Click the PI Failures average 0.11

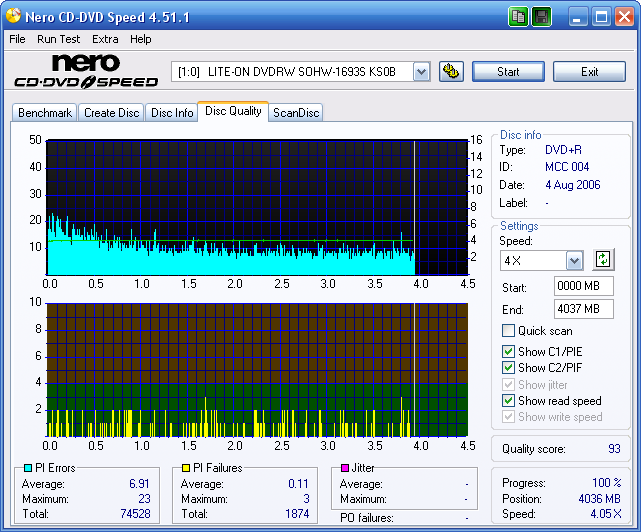[298, 484]
